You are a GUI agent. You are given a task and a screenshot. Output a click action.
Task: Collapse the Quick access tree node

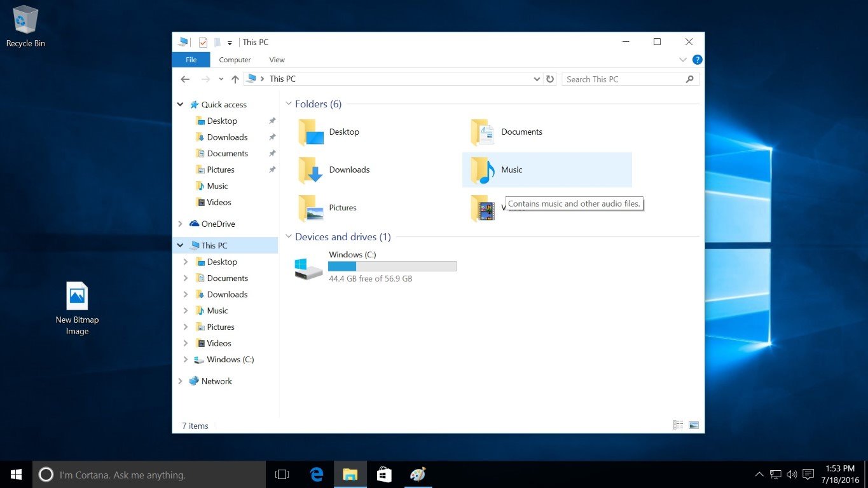pyautogui.click(x=181, y=105)
